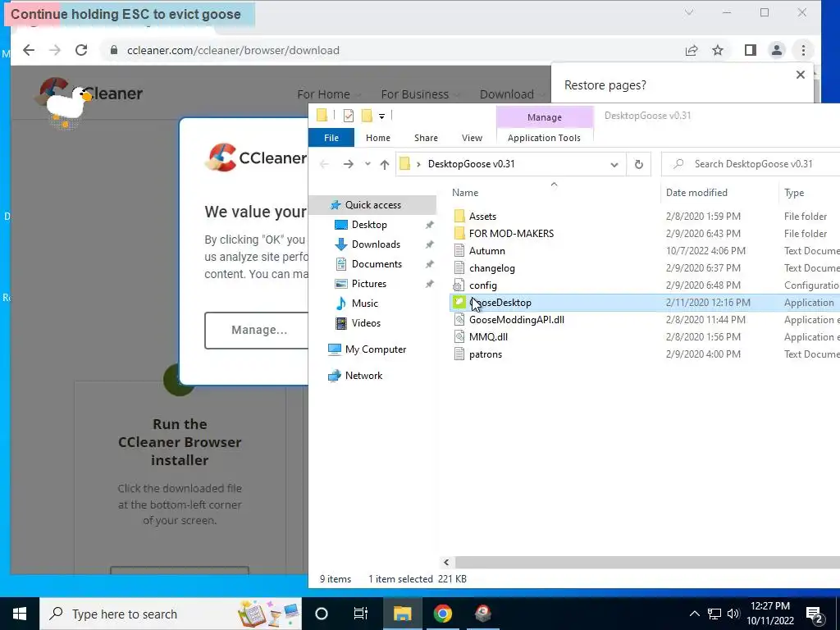
Task: Open volume control in system tray
Action: click(733, 614)
